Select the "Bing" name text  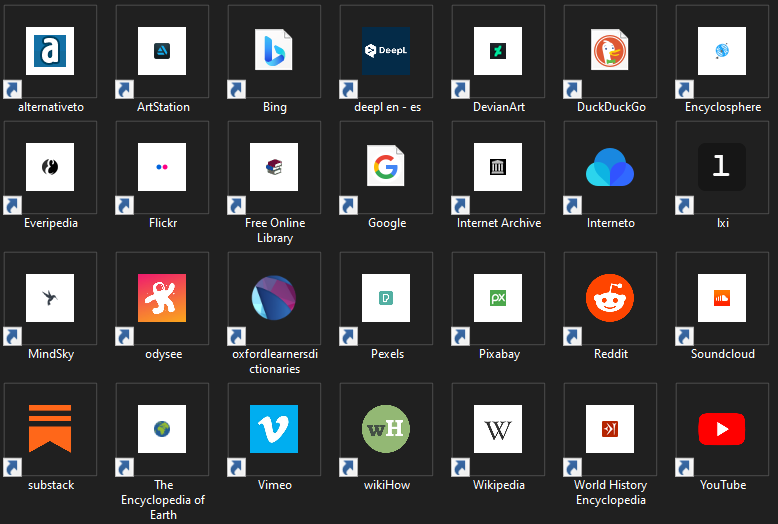(x=274, y=107)
